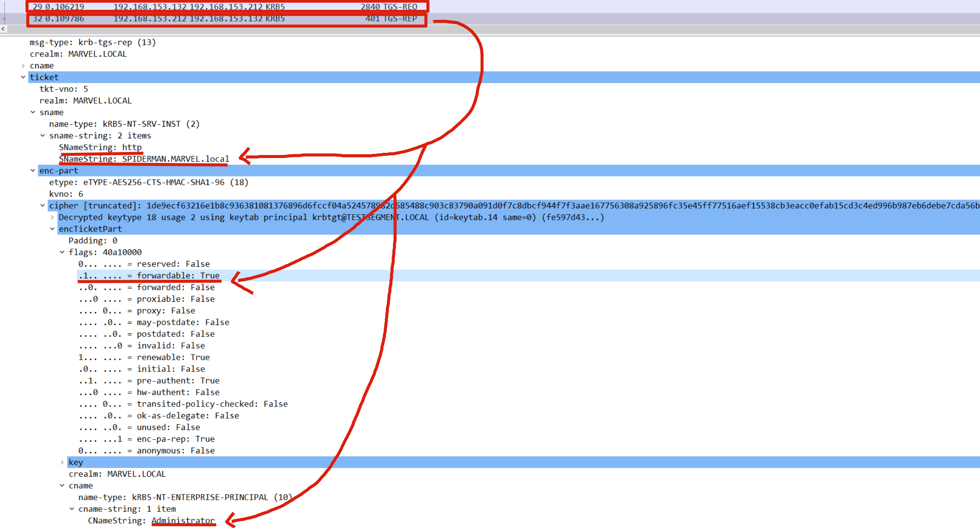Image resolution: width=980 pixels, height=528 pixels.
Task: Collapse the cname-string 1 item node
Action: (72, 509)
